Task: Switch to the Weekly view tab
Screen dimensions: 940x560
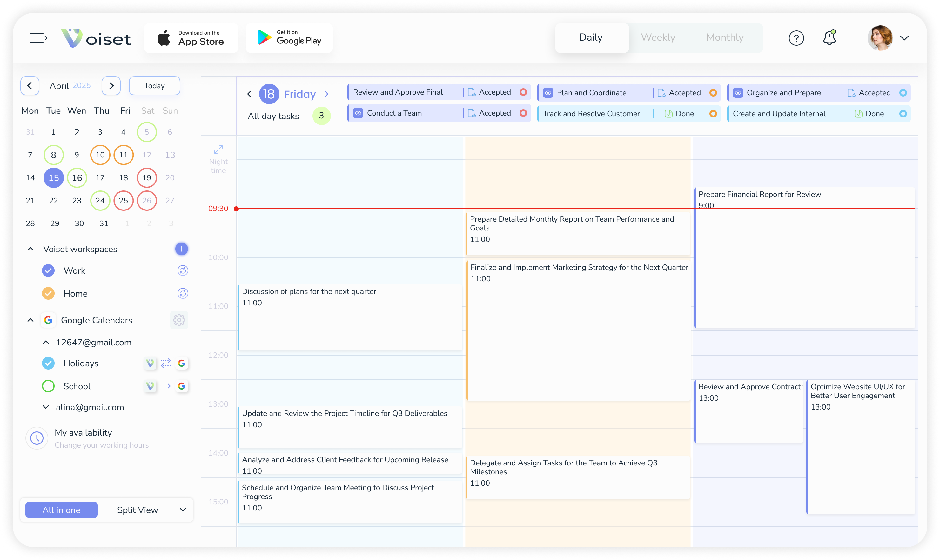Action: coord(658,37)
